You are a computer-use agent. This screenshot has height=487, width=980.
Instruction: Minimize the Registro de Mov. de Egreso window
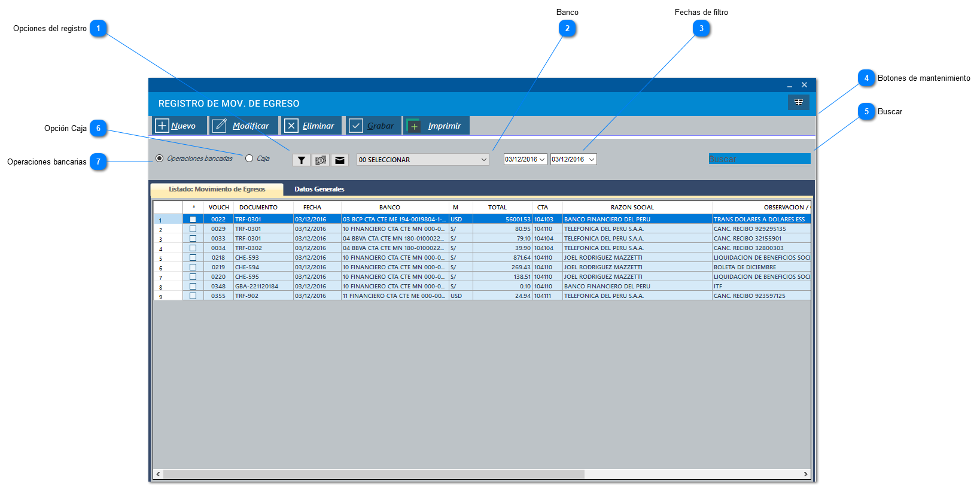click(790, 86)
